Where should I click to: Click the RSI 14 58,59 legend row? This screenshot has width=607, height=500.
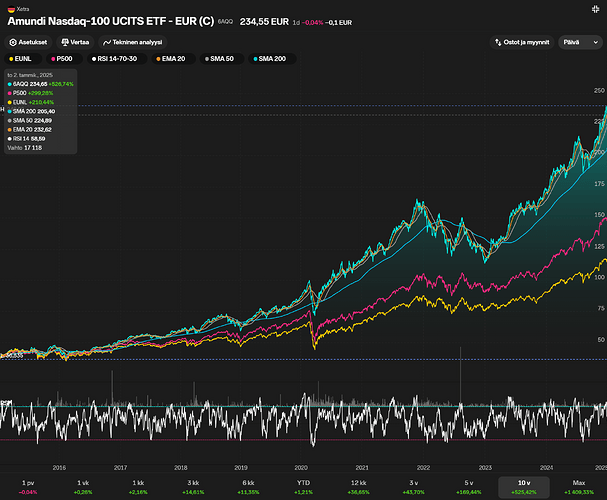[26, 139]
